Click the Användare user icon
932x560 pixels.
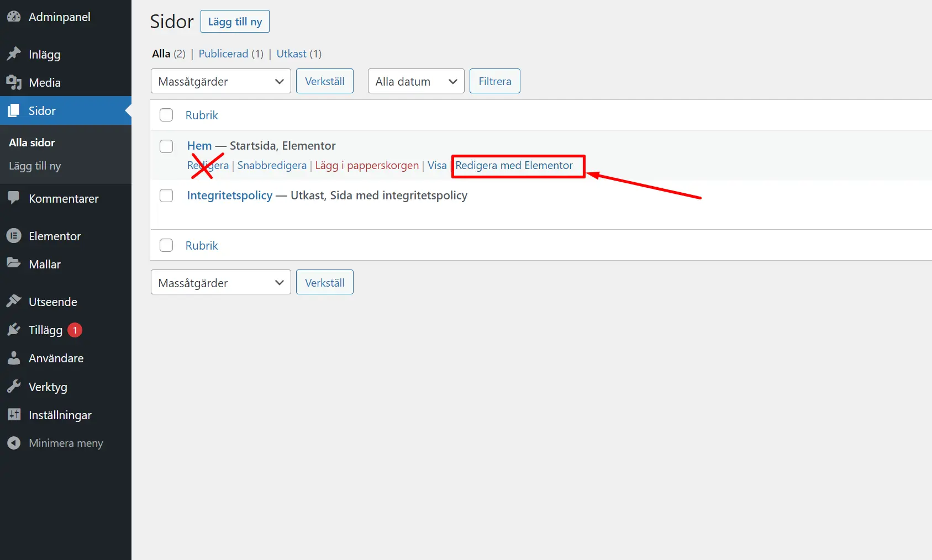click(14, 358)
